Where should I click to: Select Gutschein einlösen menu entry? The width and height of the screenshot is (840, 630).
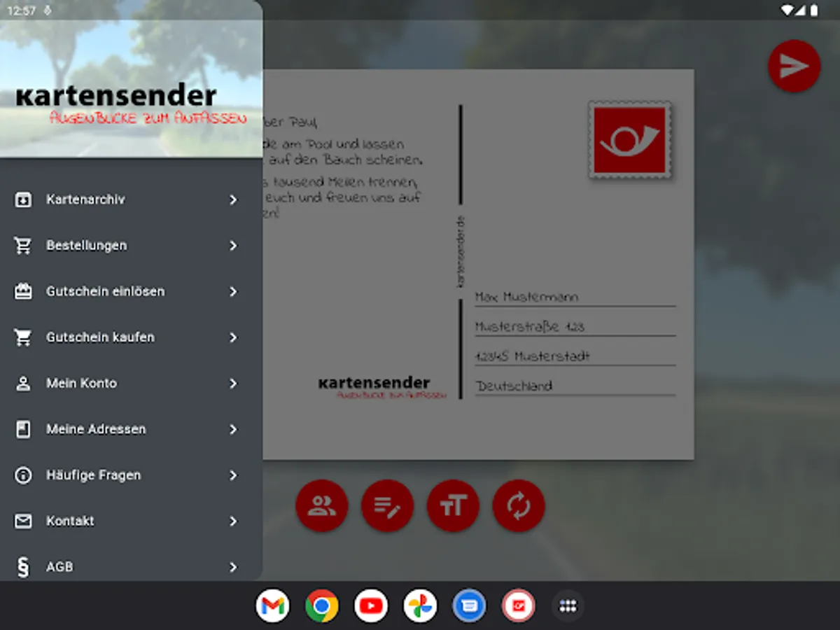131,292
